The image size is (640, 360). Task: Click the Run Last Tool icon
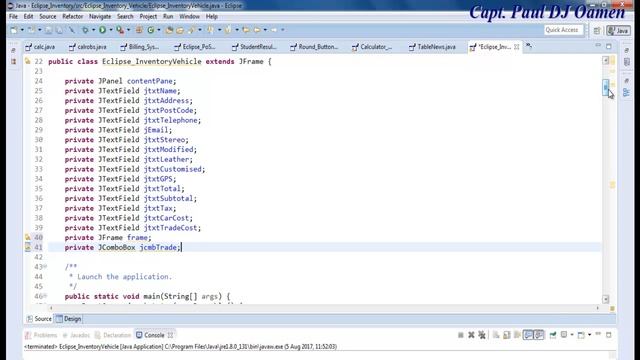(120, 30)
